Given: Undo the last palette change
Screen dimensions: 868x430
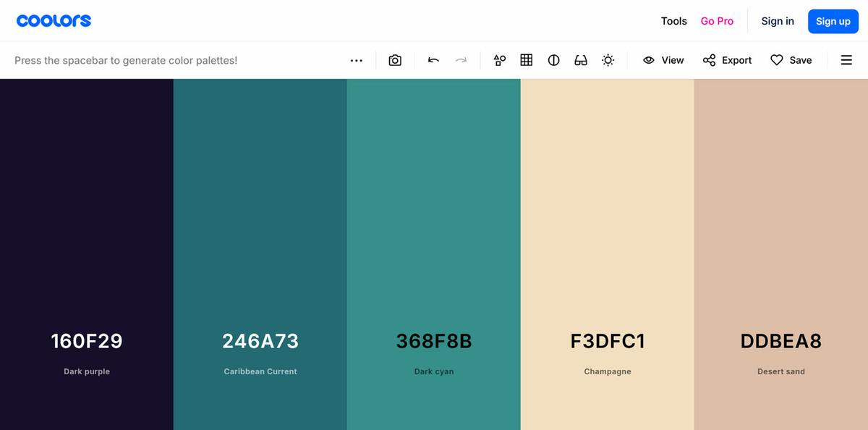Looking at the screenshot, I should tap(433, 60).
